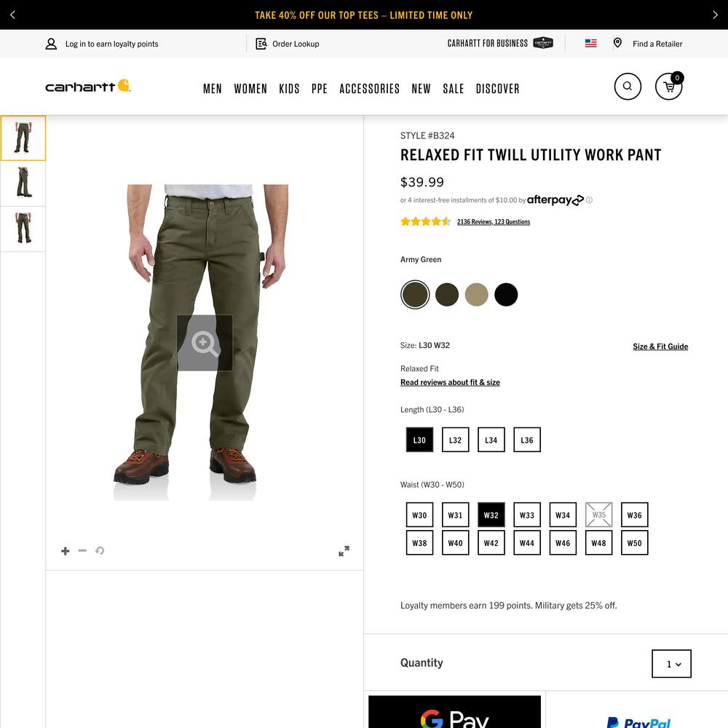Open the Quantity dropdown
This screenshot has height=728, width=728.
671,663
